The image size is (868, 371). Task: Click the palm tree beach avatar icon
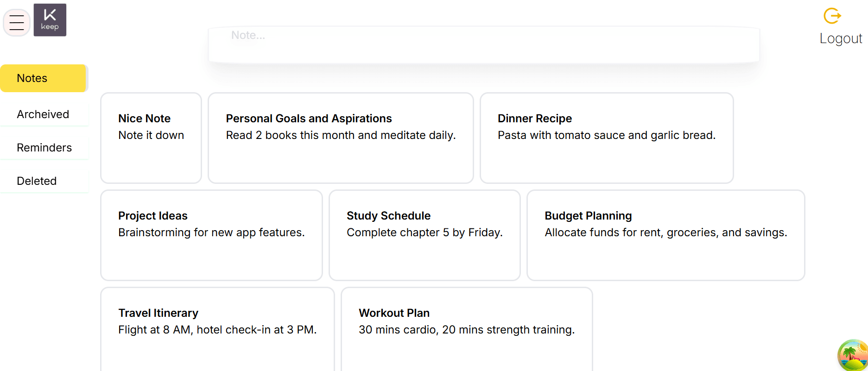click(x=853, y=355)
